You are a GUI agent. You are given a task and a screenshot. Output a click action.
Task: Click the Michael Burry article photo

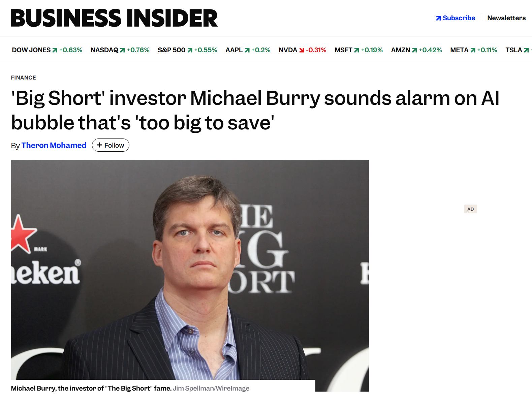[x=190, y=270]
